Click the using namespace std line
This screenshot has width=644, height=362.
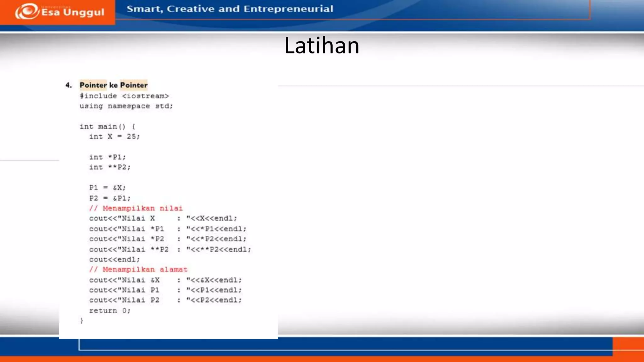coord(126,106)
